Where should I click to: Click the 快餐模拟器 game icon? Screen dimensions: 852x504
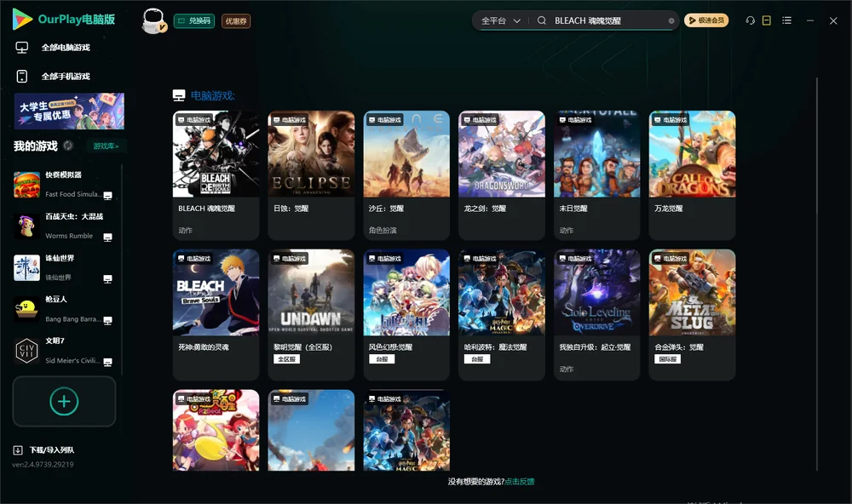coord(26,185)
